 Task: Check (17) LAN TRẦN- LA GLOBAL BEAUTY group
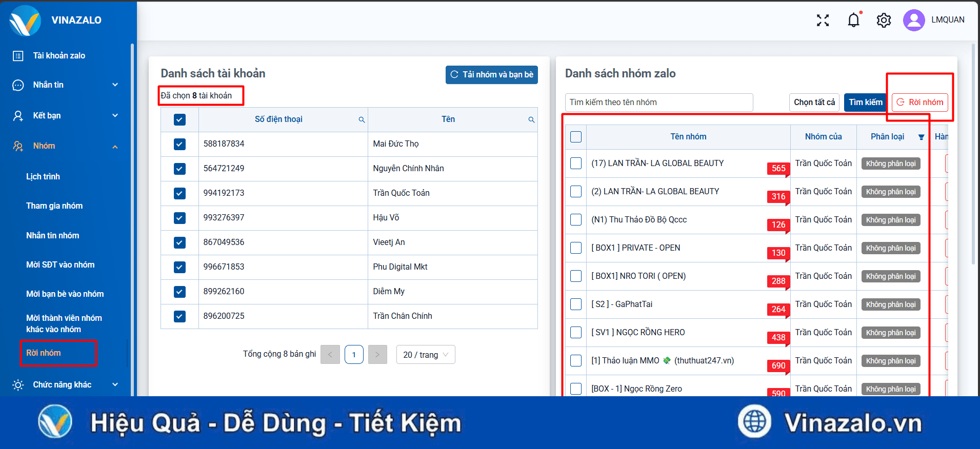pyautogui.click(x=576, y=163)
